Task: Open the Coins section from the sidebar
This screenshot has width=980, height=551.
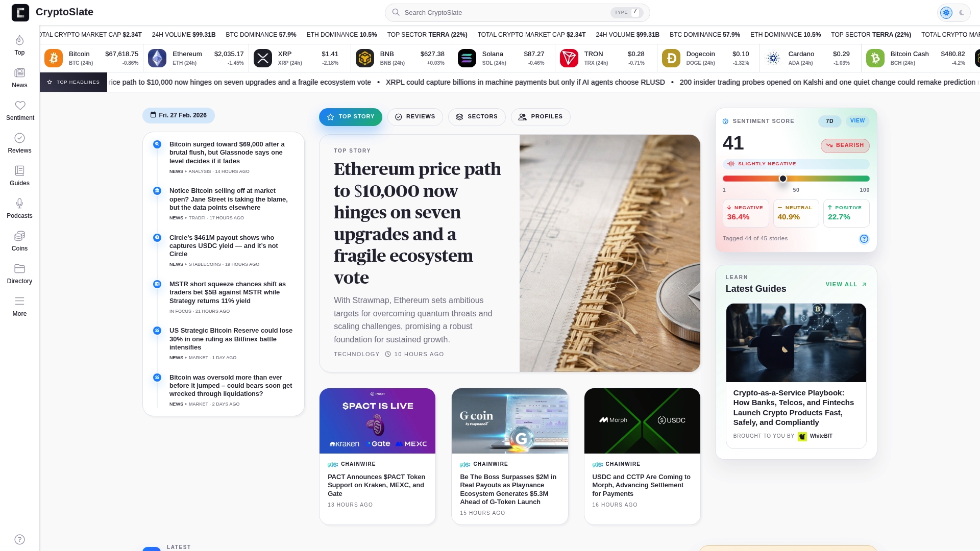Action: (19, 241)
